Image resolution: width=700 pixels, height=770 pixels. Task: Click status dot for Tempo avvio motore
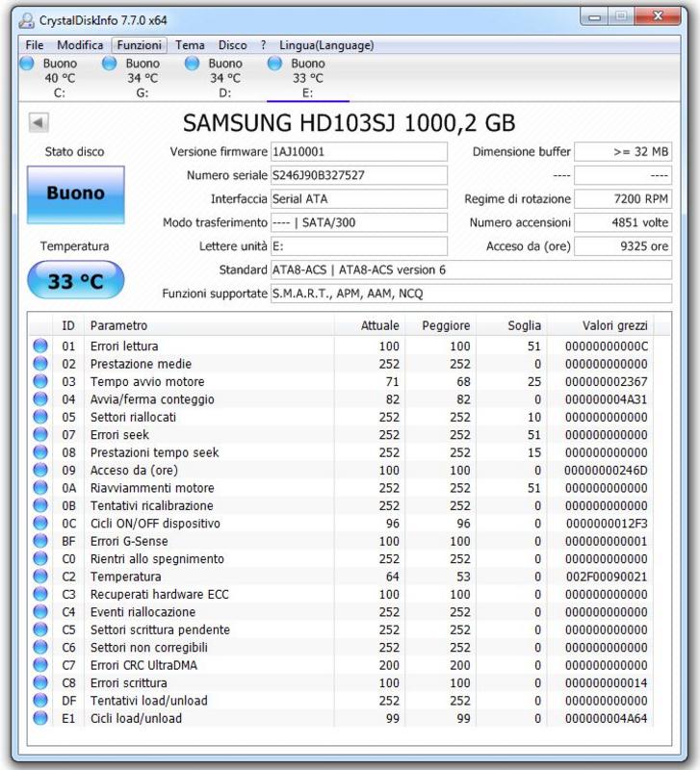pyautogui.click(x=40, y=381)
